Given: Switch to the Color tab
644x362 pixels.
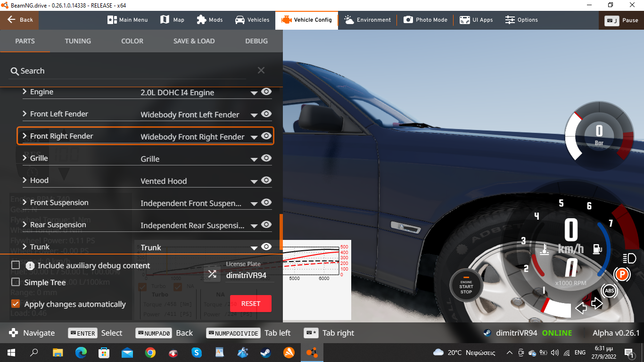Looking at the screenshot, I should coord(132,41).
